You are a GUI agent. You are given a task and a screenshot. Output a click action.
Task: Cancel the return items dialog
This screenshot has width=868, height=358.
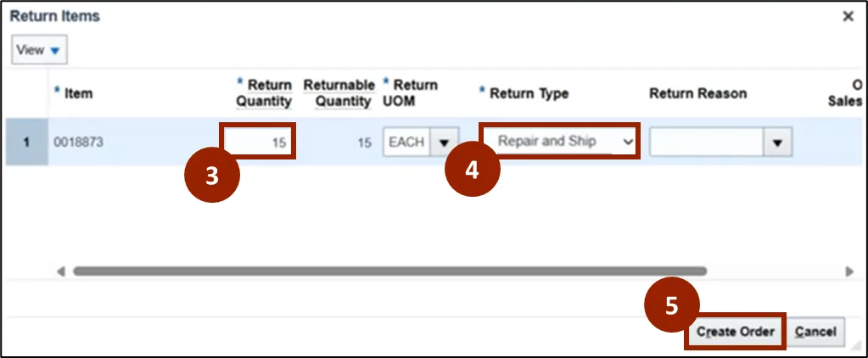pos(815,332)
